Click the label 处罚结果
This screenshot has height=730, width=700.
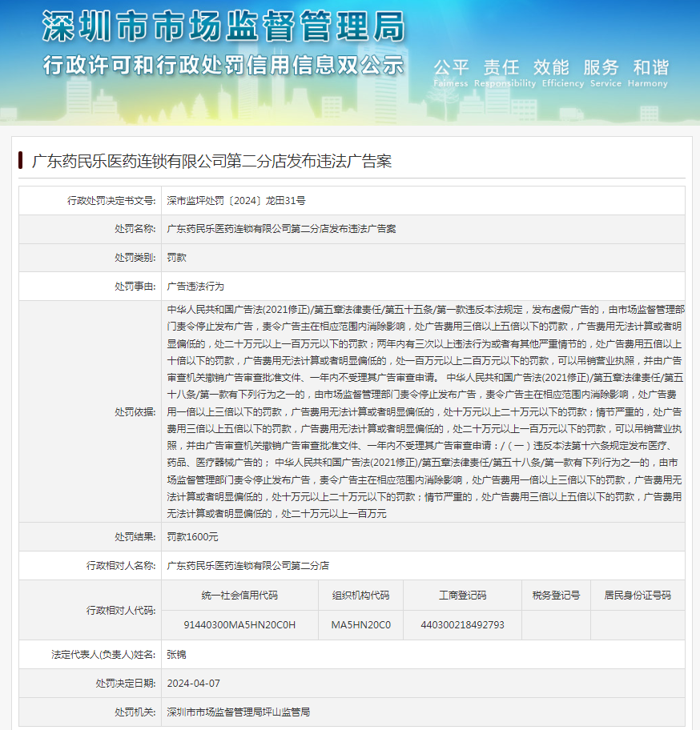click(135, 537)
